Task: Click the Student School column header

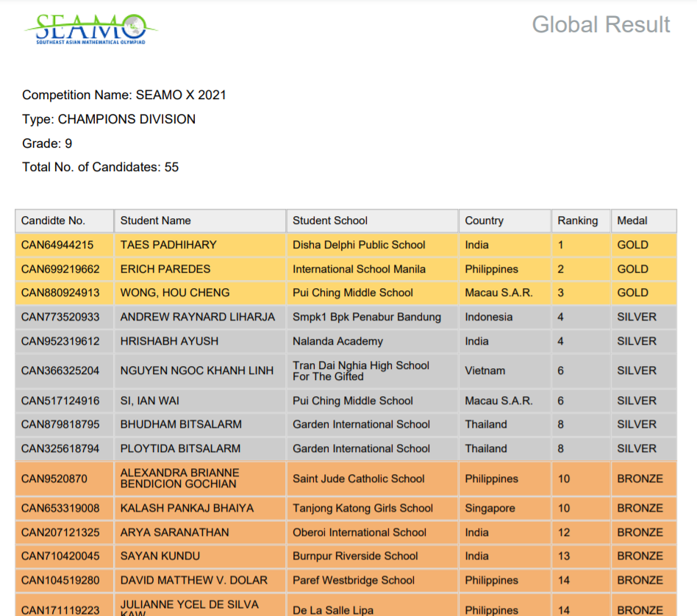Action: point(329,221)
